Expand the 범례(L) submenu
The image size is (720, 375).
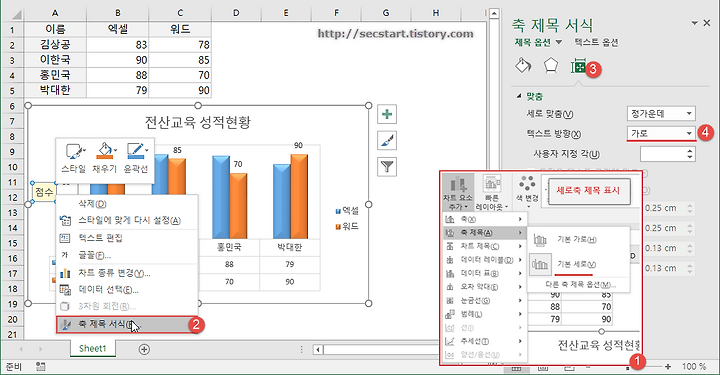pos(484,314)
